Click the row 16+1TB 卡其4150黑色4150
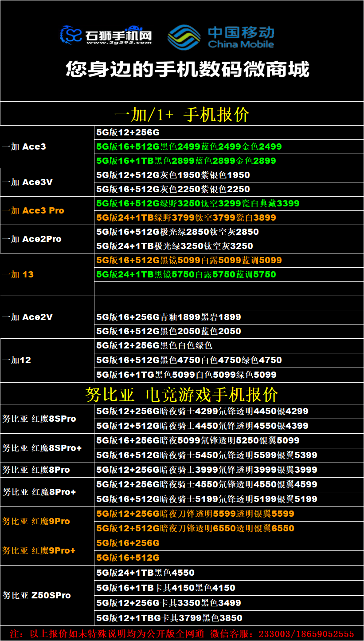The image size is (364, 641). [x=229, y=588]
